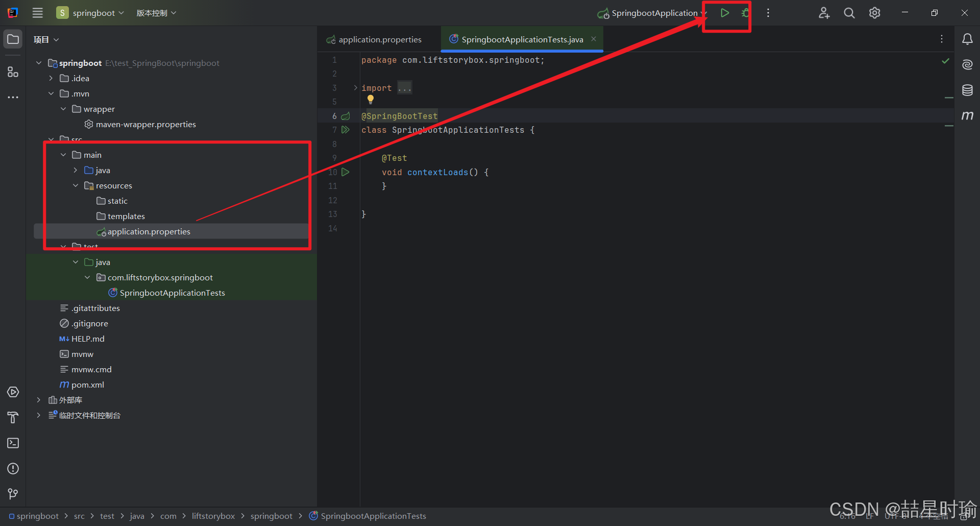The width and height of the screenshot is (980, 526).
Task: Collapse com.liftstorybox.springboot package
Action: coord(87,277)
